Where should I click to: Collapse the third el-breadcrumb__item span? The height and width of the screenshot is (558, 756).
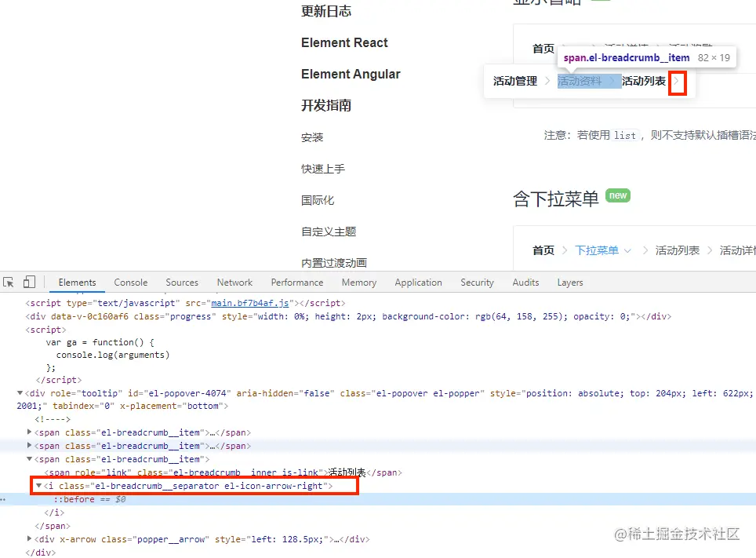30,458
